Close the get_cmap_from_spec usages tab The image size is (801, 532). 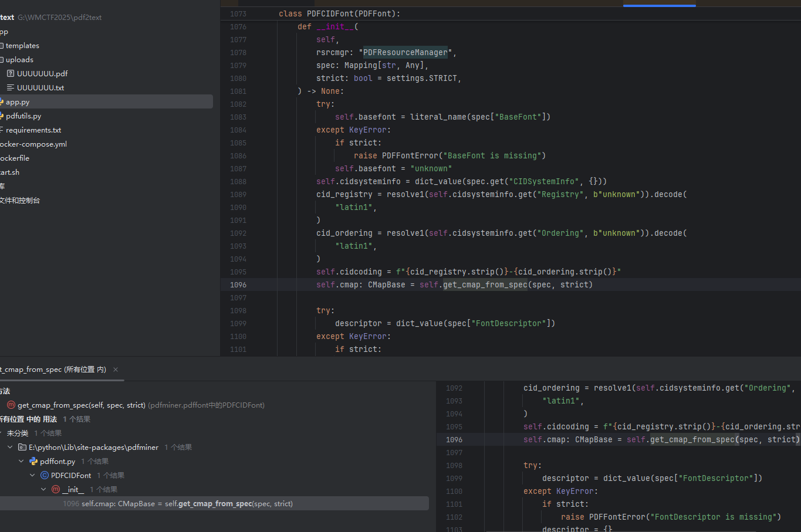pyautogui.click(x=116, y=370)
